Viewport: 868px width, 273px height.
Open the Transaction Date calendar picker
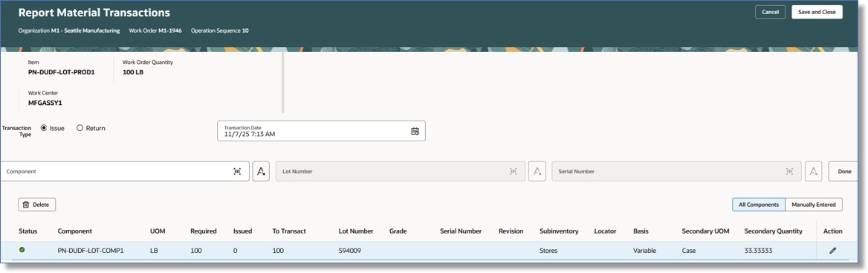pos(415,131)
